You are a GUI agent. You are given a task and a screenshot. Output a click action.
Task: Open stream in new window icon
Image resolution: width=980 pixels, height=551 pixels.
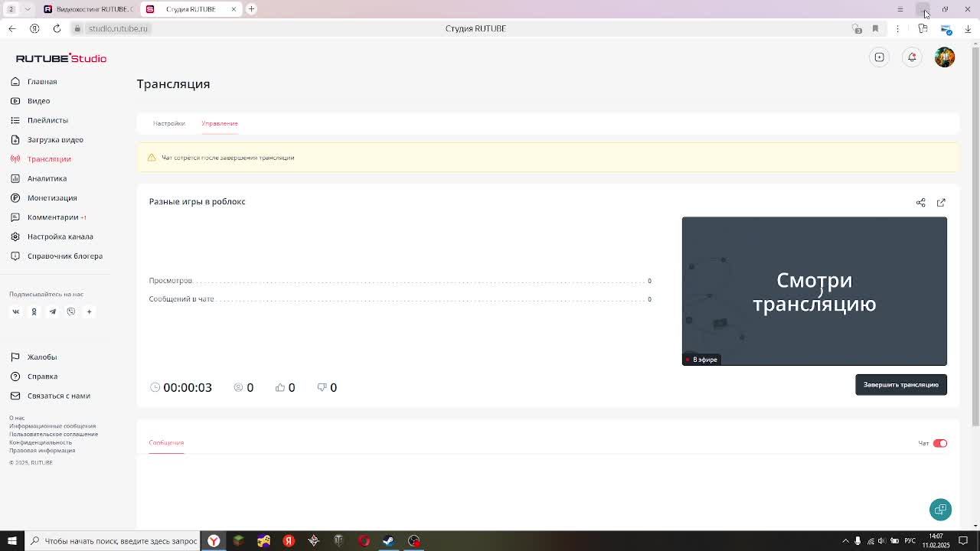coord(941,203)
